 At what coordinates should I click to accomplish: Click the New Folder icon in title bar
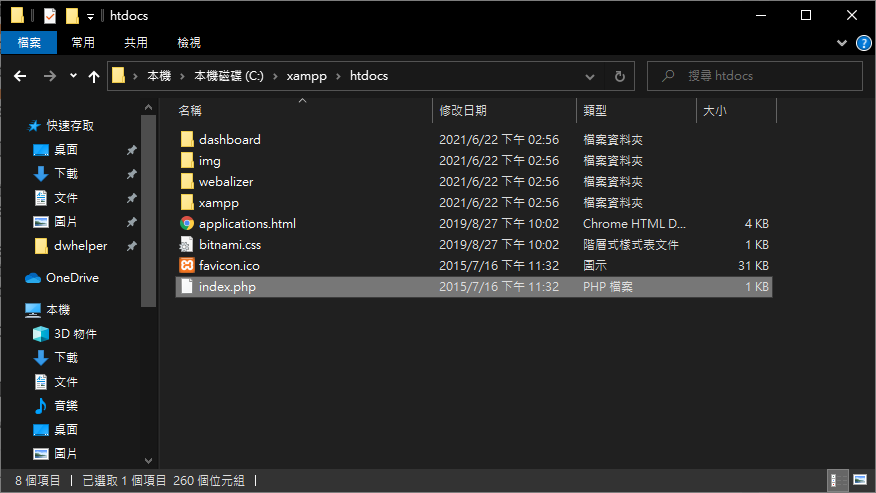pos(72,16)
